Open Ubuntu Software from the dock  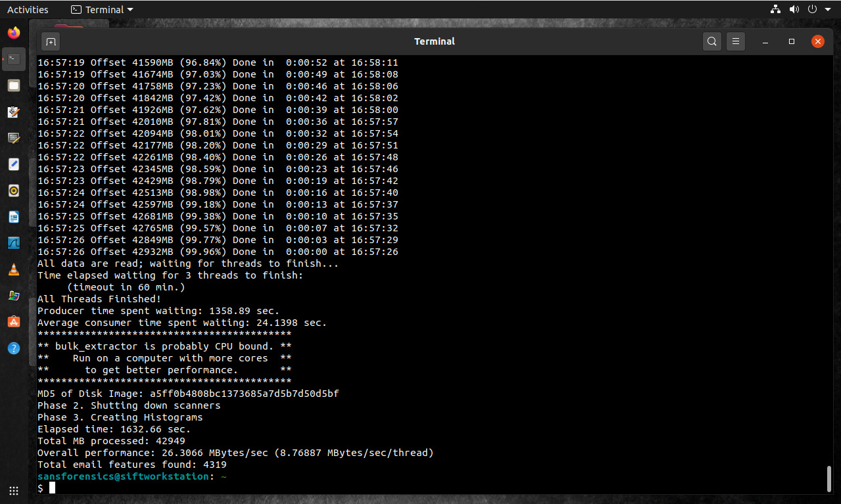(14, 322)
